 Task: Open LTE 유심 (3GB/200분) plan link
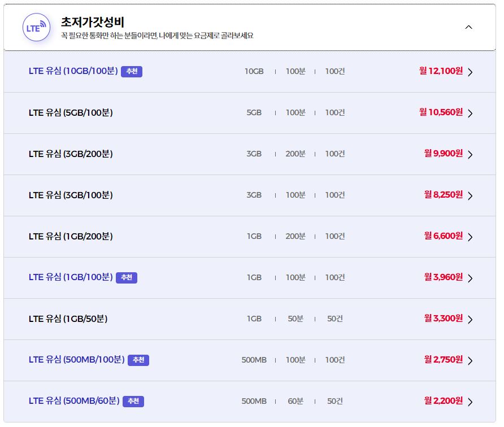[71, 154]
